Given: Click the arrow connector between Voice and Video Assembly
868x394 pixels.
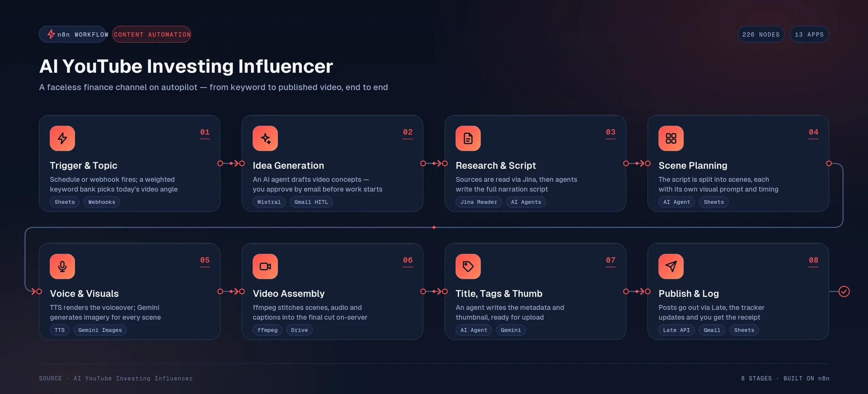Looking at the screenshot, I should pyautogui.click(x=231, y=291).
